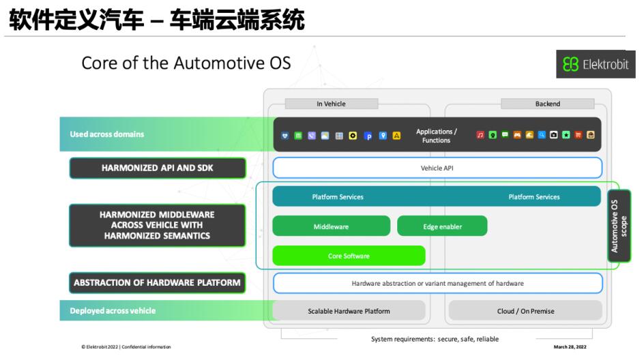Click the blue location pin app icon

click(383, 136)
